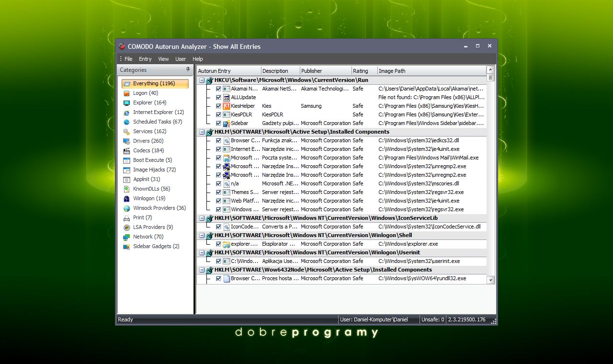Image resolution: width=613 pixels, height=364 pixels.
Task: Open the Help menu
Action: [198, 59]
